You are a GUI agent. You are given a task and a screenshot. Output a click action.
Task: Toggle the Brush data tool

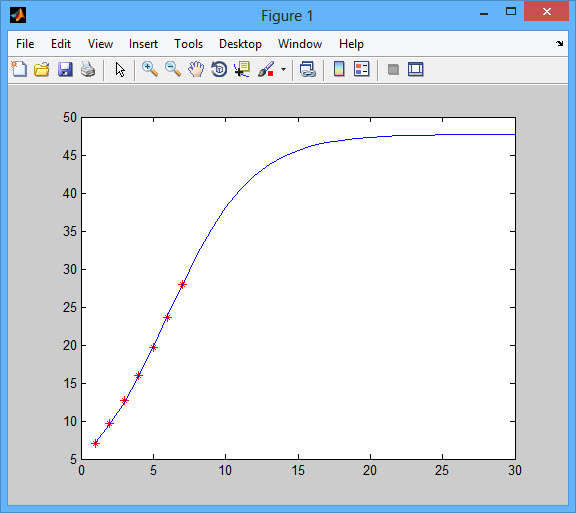click(266, 69)
